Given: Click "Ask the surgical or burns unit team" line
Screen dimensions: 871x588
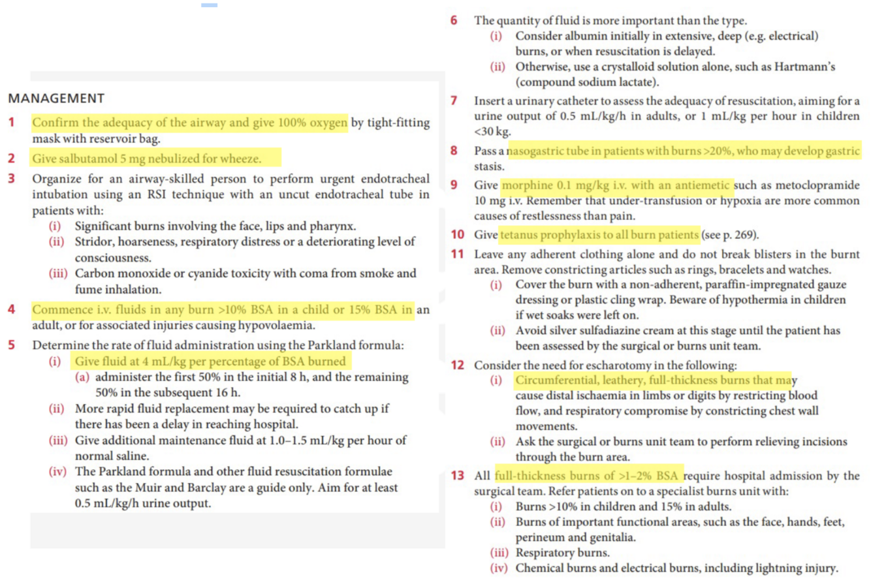Looking at the screenshot, I should tap(682, 442).
